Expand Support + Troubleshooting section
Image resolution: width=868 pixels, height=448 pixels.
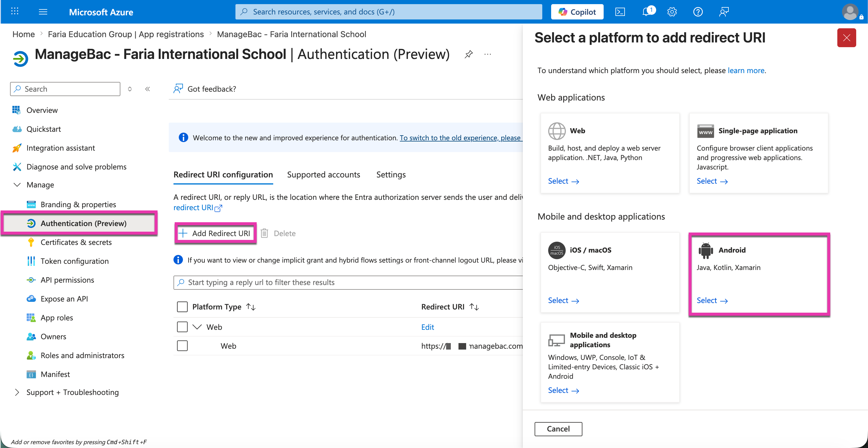coord(17,392)
